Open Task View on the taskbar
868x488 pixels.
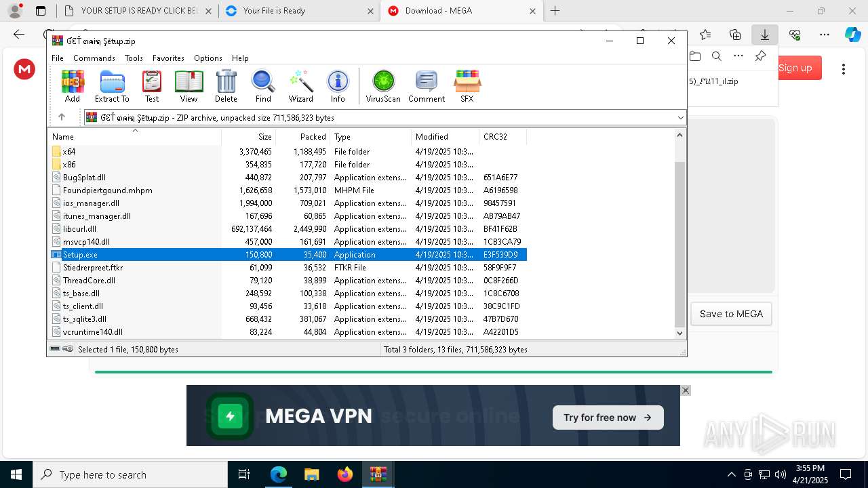(244, 474)
